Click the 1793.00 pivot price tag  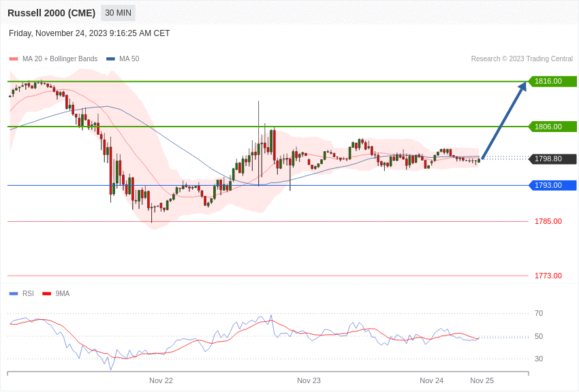552,185
